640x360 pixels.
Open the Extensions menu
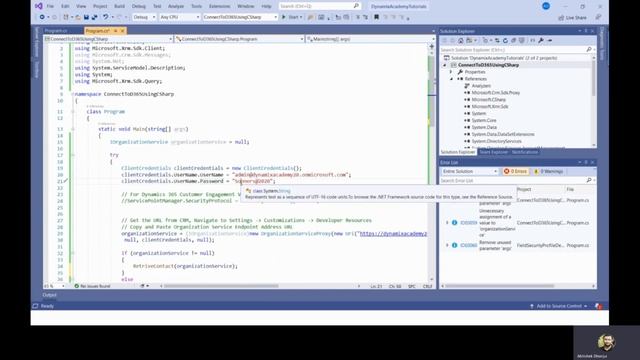[x=220, y=6]
